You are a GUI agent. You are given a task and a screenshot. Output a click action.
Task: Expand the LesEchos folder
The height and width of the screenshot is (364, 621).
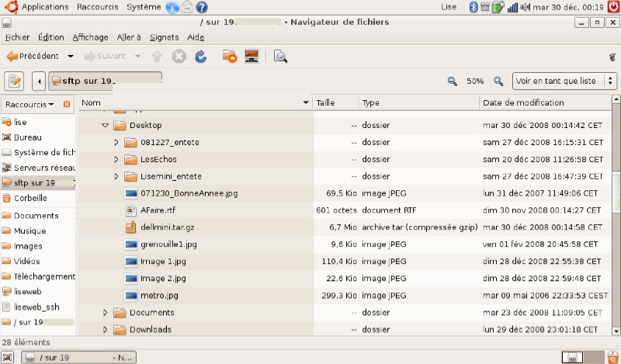tap(116, 159)
